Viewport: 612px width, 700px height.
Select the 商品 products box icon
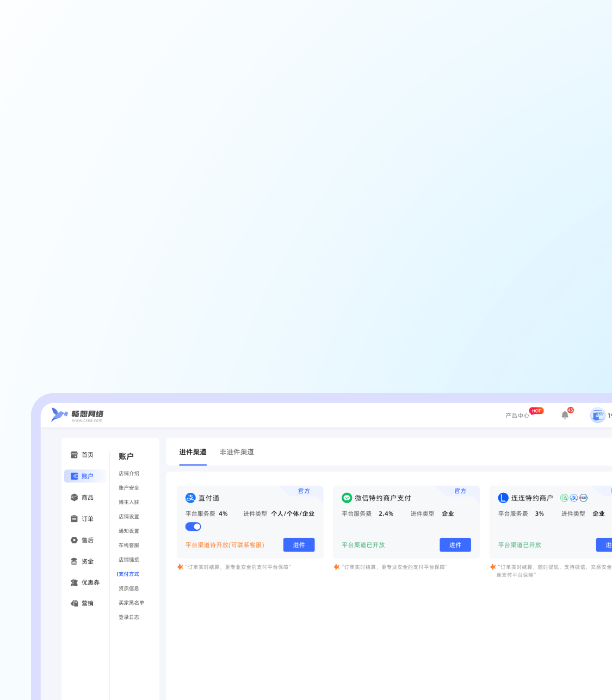pyautogui.click(x=74, y=498)
